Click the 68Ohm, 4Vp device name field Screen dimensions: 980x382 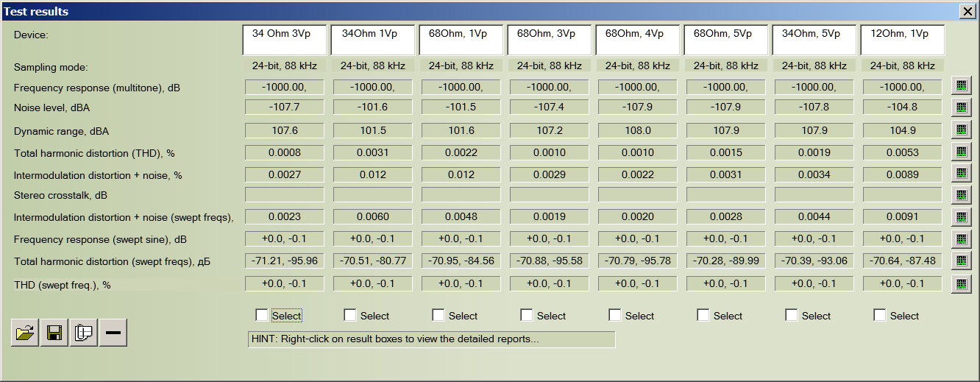click(638, 40)
